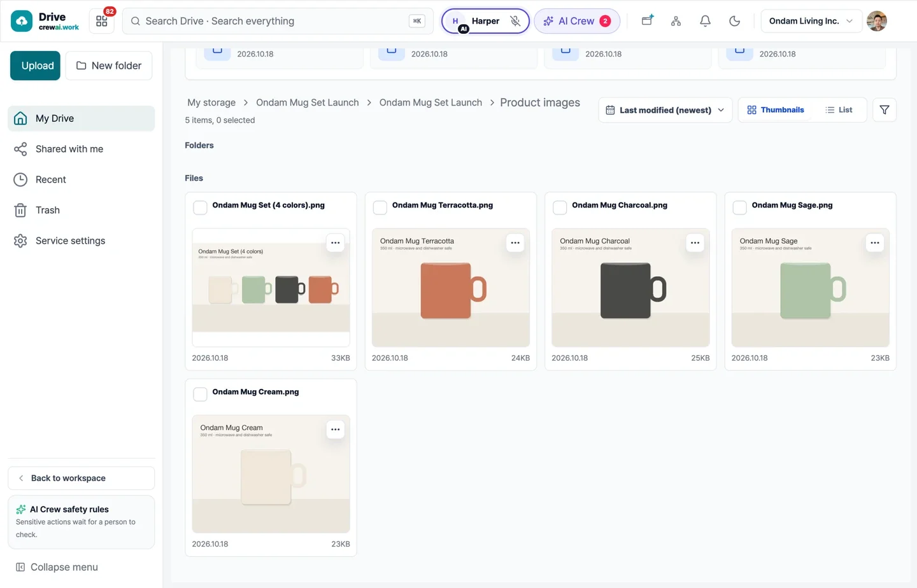Toggle dark mode moon icon
Viewport: 917px width, 588px height.
(734, 21)
